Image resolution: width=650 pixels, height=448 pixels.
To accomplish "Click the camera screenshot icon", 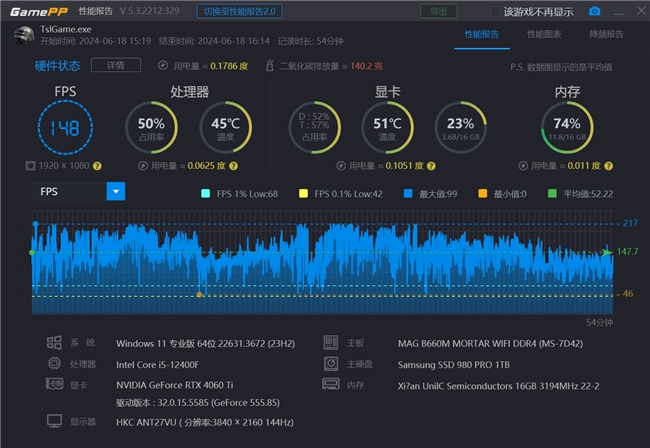I will tap(594, 11).
